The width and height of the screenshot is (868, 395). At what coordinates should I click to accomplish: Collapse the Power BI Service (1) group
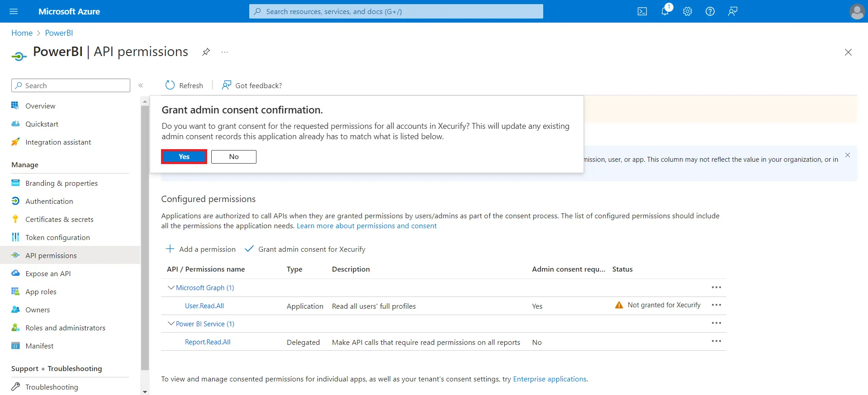pyautogui.click(x=171, y=324)
